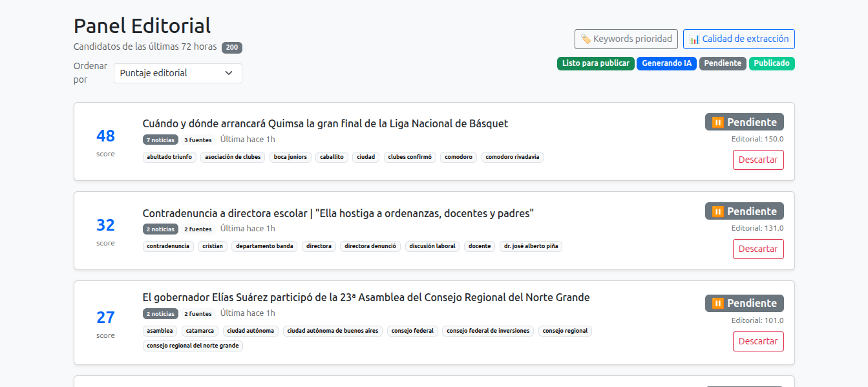868x387 pixels.
Task: Select the clubes confirmó keyword tag
Action: 410,157
